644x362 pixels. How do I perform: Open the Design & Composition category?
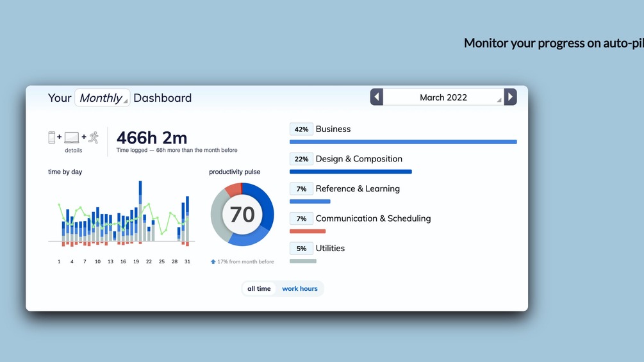359,159
